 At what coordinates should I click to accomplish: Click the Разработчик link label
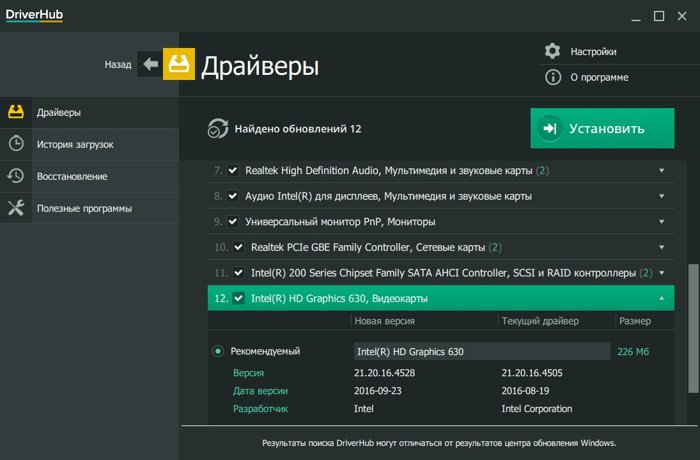tap(260, 409)
